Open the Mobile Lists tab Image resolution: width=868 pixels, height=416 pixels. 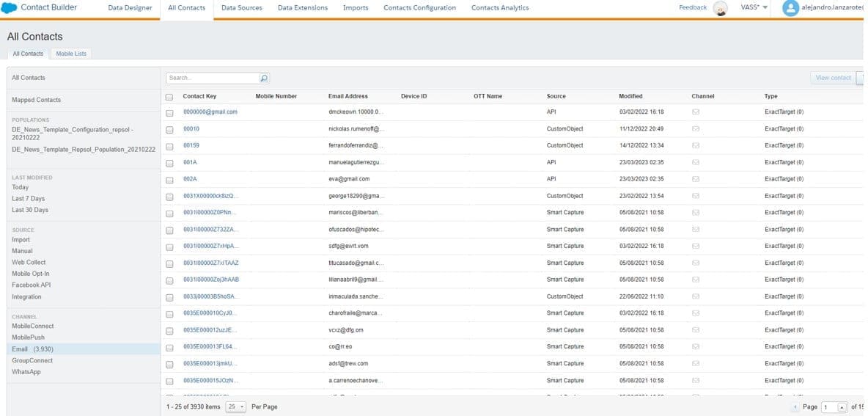tap(71, 54)
